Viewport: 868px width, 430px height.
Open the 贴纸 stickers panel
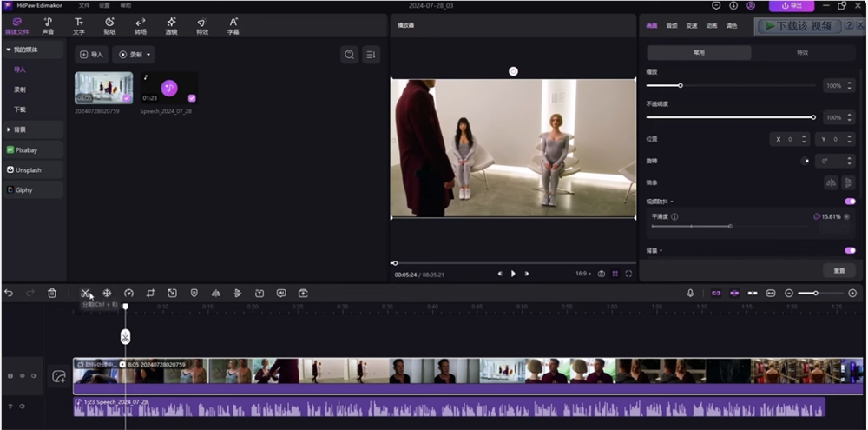click(x=109, y=25)
